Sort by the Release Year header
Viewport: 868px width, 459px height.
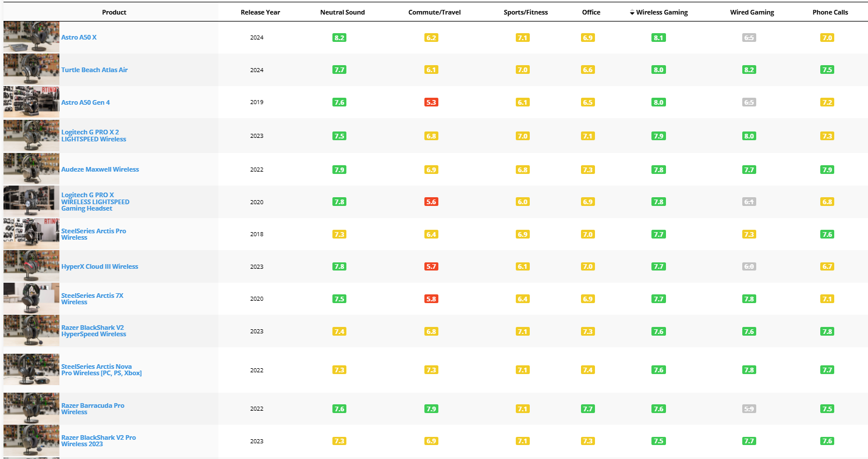(x=260, y=12)
